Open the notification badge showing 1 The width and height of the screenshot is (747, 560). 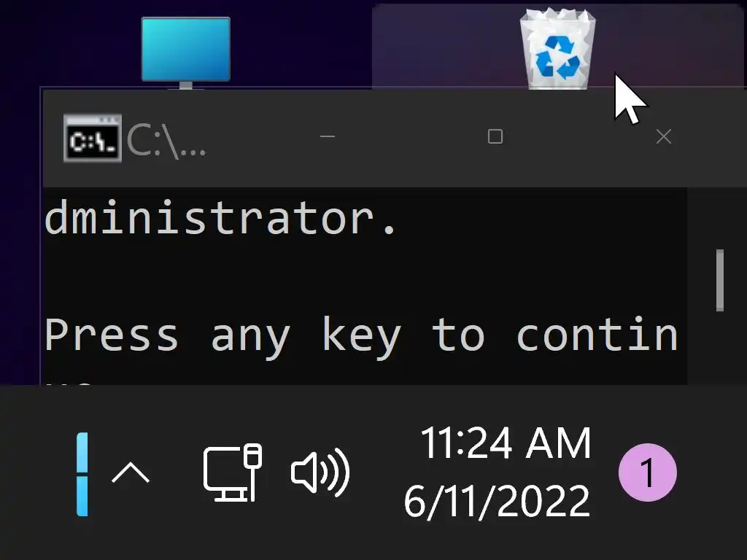pyautogui.click(x=648, y=472)
